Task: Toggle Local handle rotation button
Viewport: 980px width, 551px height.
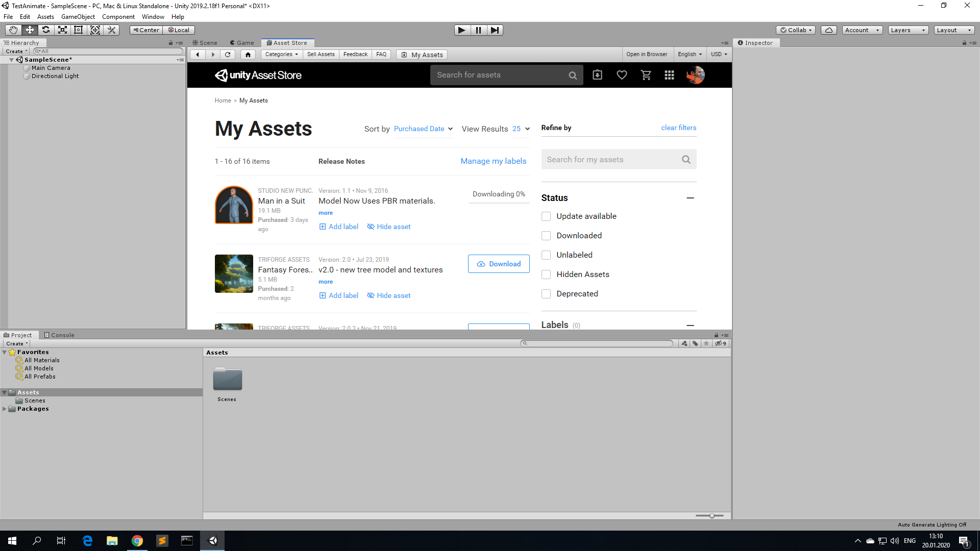Action: (x=179, y=30)
